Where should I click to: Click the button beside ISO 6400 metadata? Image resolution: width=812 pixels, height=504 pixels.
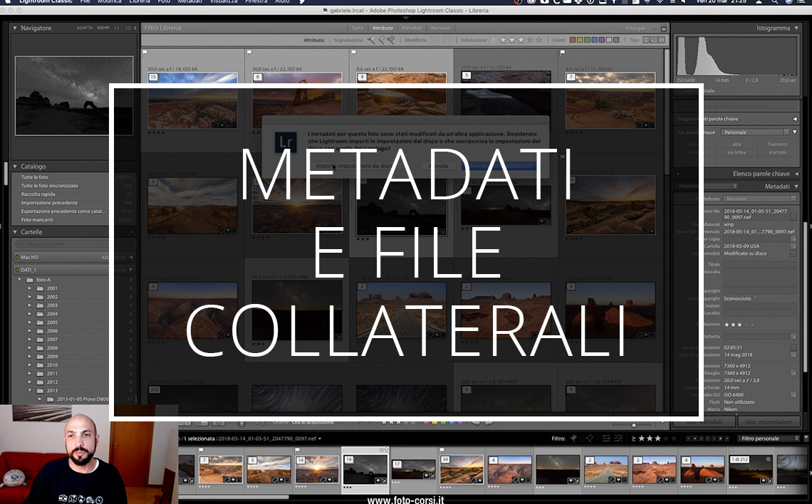793,395
